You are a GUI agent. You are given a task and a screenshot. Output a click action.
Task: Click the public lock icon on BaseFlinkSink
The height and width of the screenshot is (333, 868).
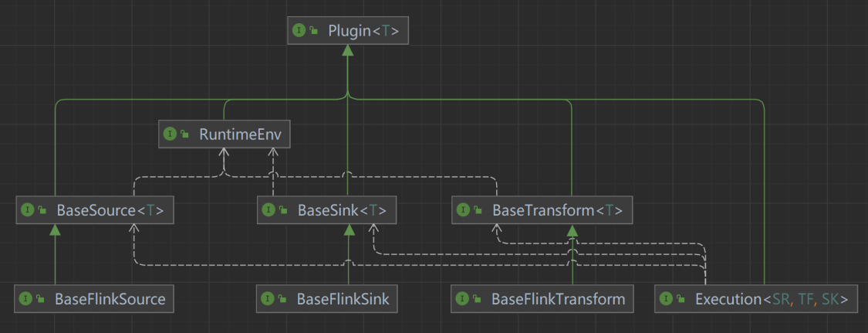282,300
